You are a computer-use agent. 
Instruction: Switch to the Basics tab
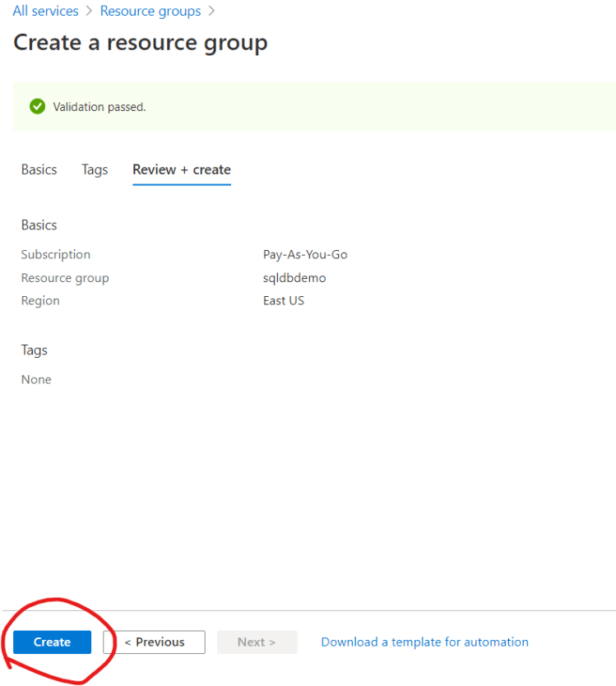tap(39, 169)
